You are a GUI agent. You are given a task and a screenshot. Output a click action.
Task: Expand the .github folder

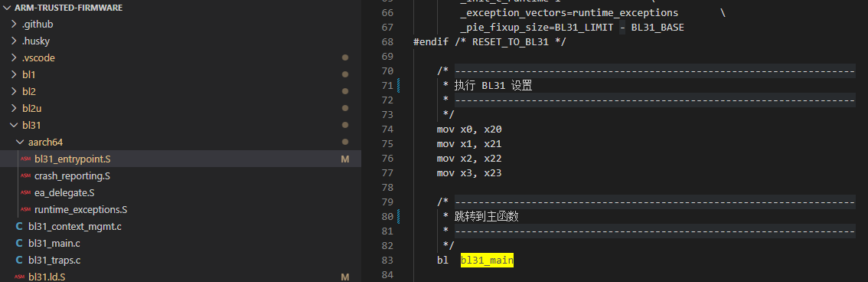[15, 25]
